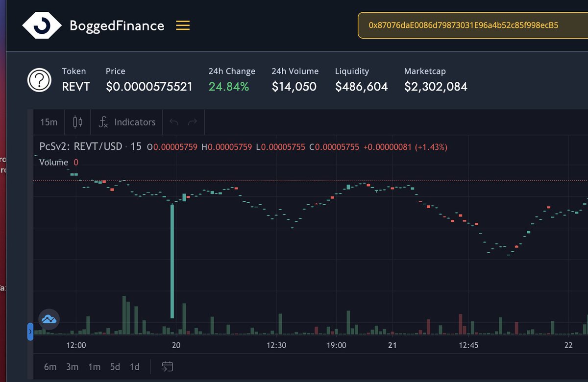Screen dimensions: 588x382
Task: Open the yellow hamburger menu
Action: [182, 25]
